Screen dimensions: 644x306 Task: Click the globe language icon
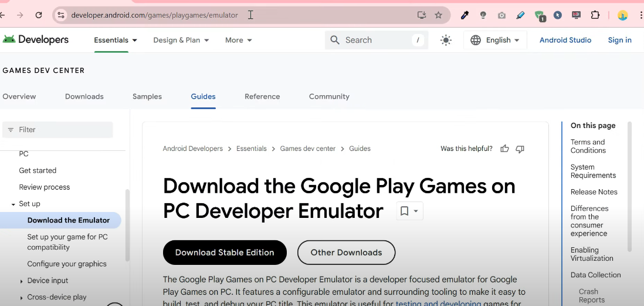pos(476,40)
